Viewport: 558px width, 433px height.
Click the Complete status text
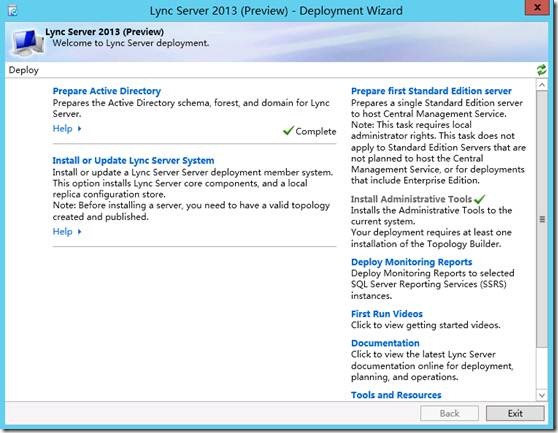click(316, 131)
